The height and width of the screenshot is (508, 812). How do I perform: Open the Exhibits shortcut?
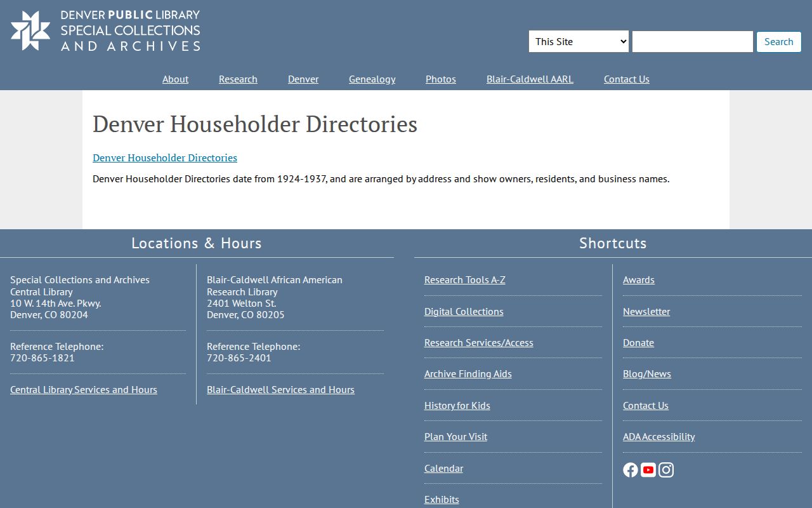point(442,499)
